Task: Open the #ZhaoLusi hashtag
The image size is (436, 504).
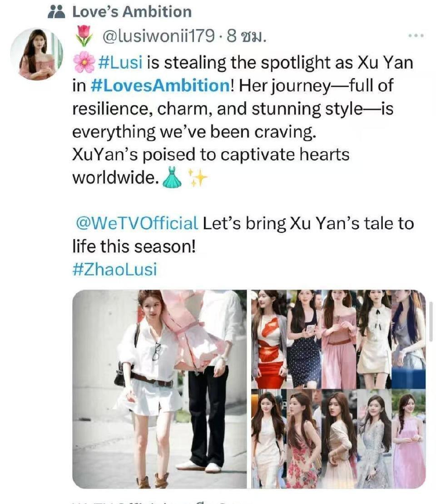Action: (115, 269)
